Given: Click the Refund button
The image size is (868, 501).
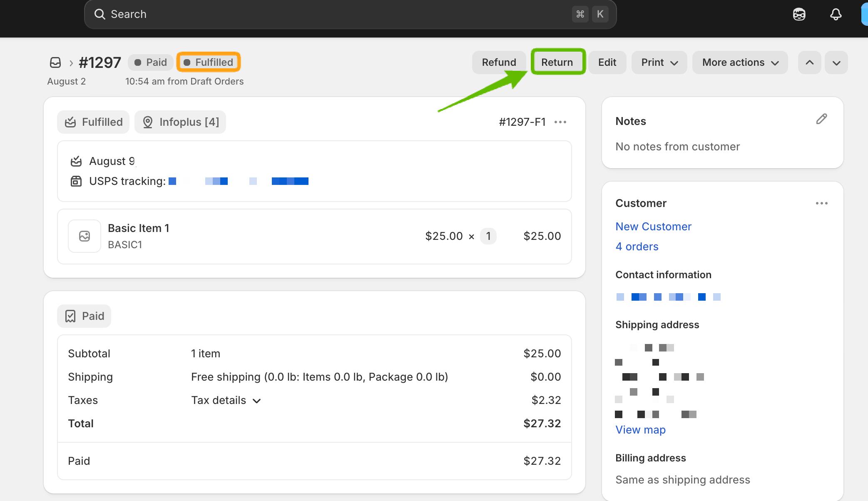Looking at the screenshot, I should (x=499, y=62).
